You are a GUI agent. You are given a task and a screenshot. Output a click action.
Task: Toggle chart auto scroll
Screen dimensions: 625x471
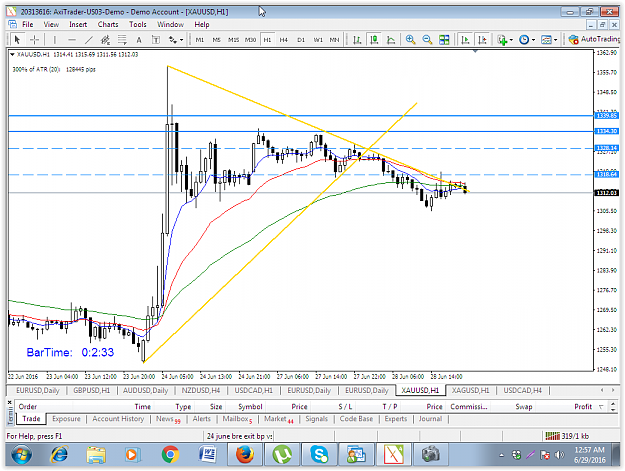tap(465, 39)
